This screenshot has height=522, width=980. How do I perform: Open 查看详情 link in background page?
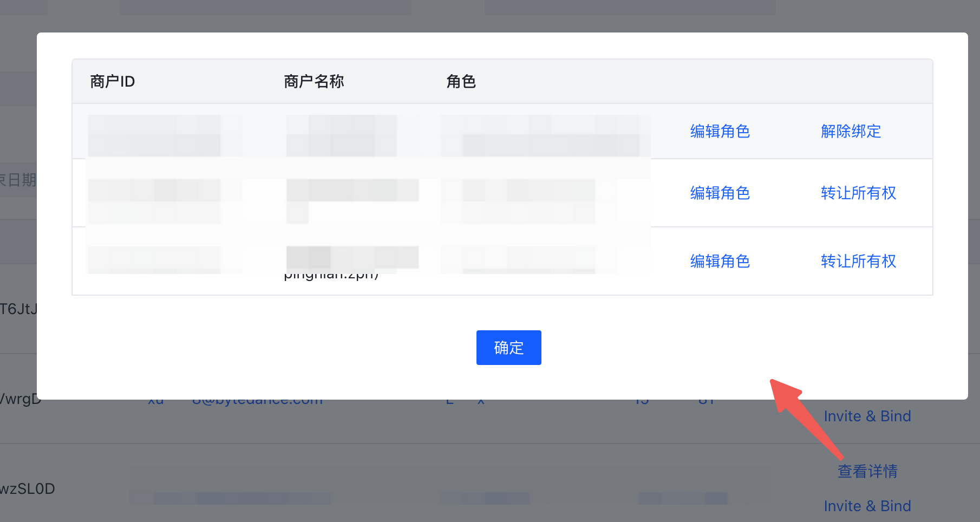point(867,471)
